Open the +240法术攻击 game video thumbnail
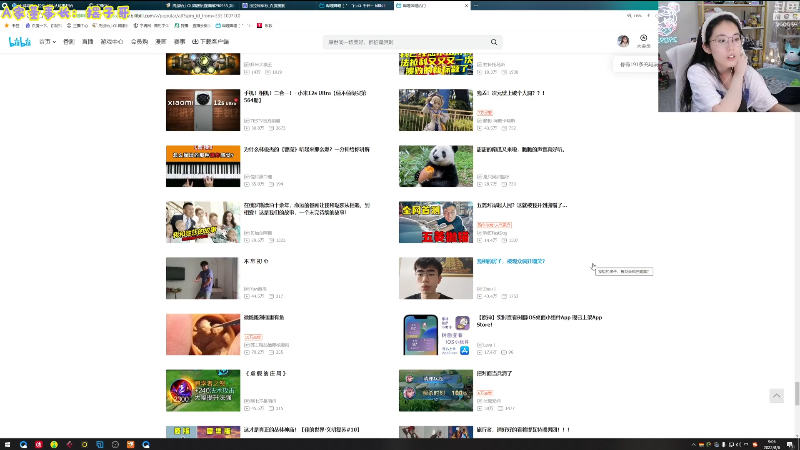 click(203, 390)
